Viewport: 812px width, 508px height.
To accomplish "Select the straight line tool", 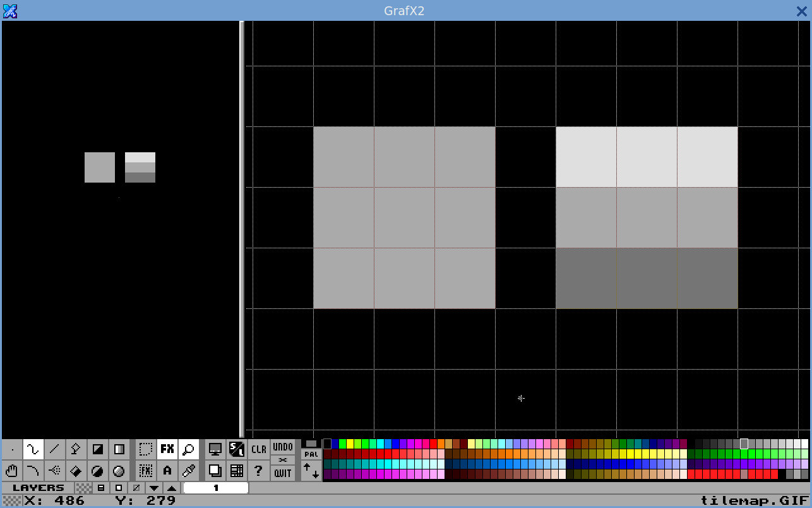I will pyautogui.click(x=55, y=449).
